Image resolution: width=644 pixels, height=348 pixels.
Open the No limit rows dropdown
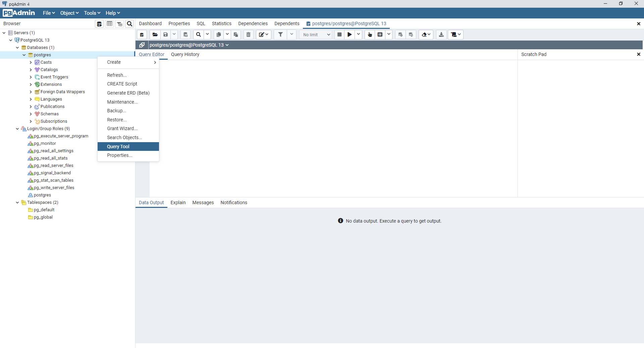click(x=316, y=35)
